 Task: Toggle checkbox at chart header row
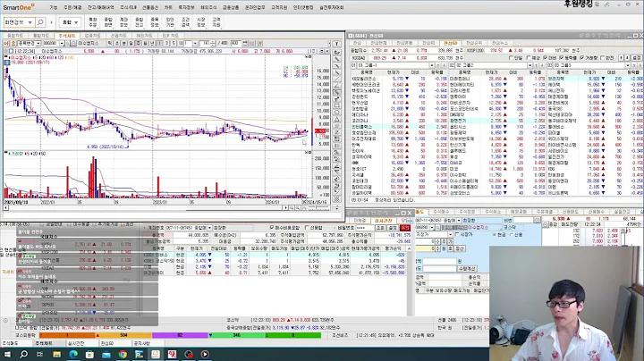point(11,51)
